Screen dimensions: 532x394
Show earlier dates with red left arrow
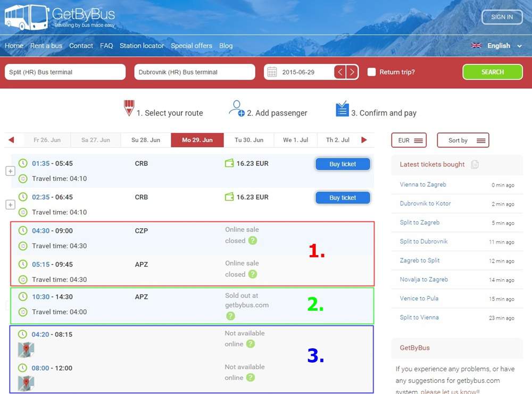[11, 140]
